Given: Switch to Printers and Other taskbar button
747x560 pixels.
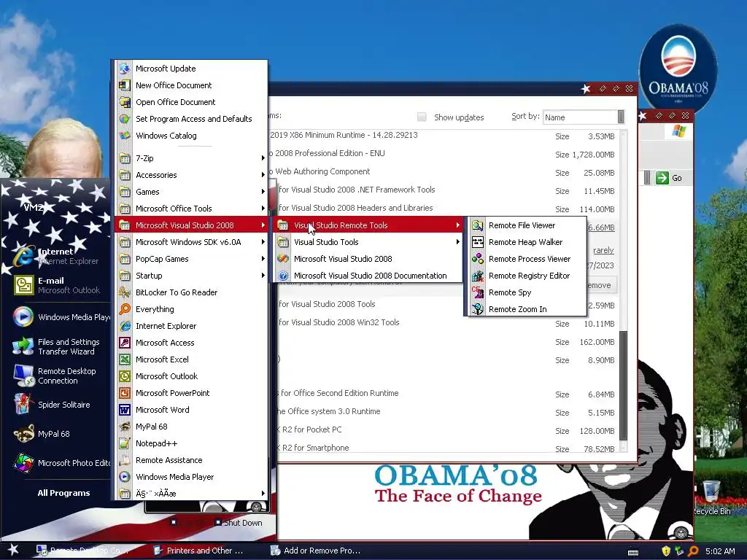Looking at the screenshot, I should [199, 551].
